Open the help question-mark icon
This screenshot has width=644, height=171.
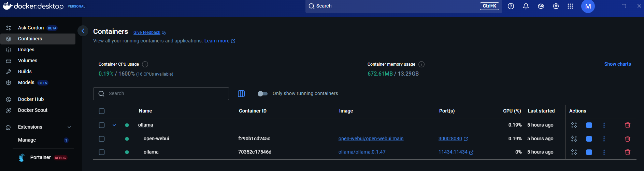point(511,6)
